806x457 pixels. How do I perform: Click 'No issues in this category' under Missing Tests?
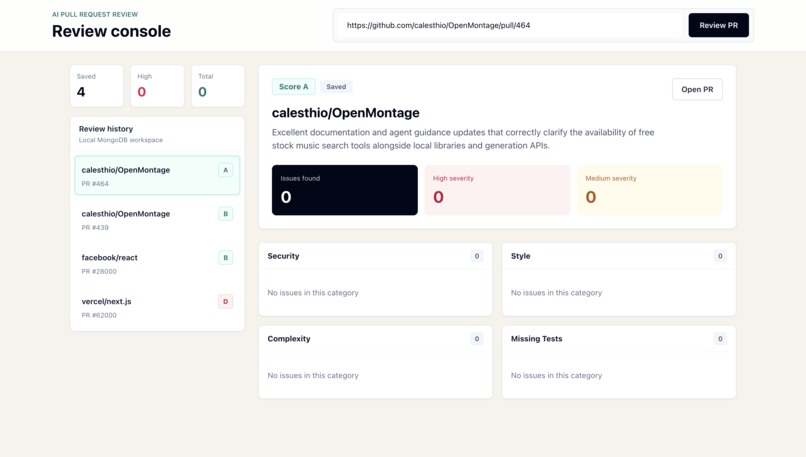pyautogui.click(x=556, y=375)
